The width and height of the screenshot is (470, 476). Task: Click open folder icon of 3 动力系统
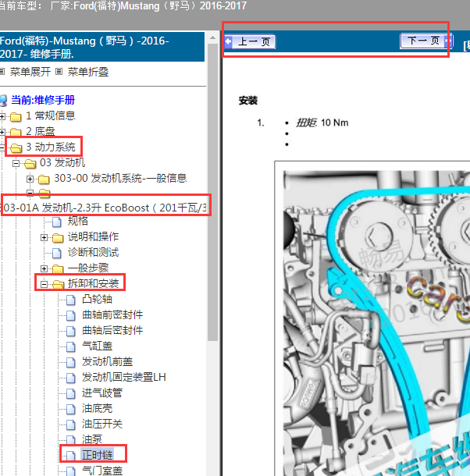pyautogui.click(x=16, y=147)
